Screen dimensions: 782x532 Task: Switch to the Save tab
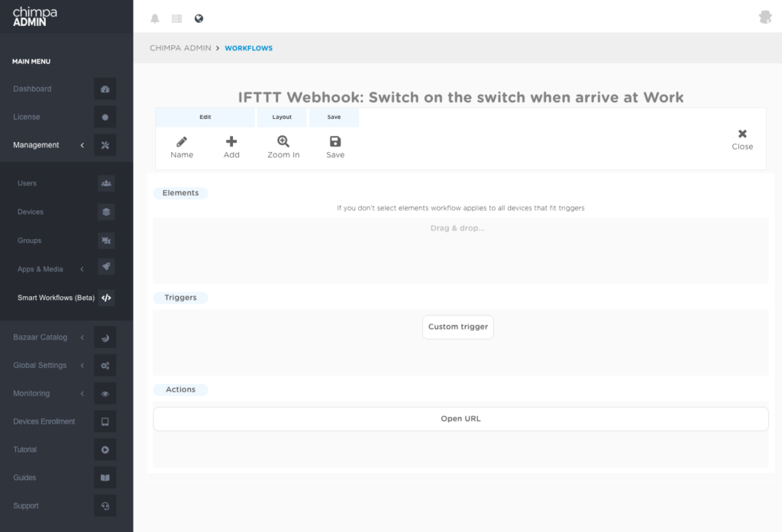pyautogui.click(x=334, y=118)
